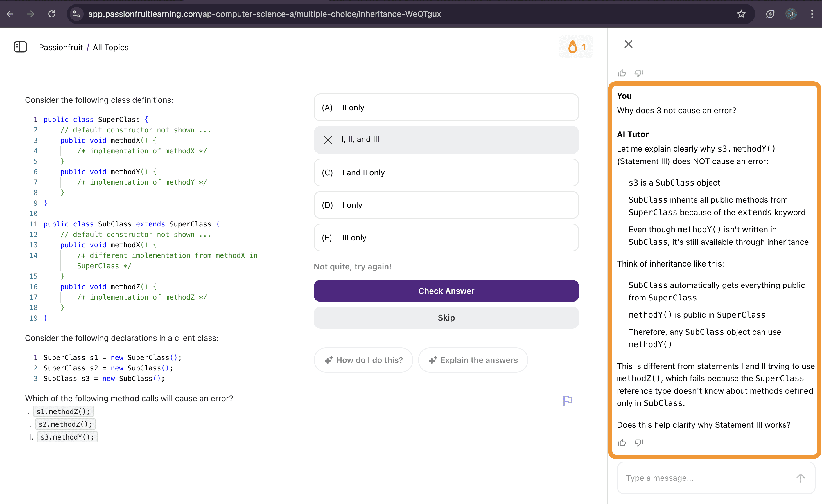The image size is (822, 504).
Task: Choose option (C) I and II only
Action: click(x=446, y=172)
